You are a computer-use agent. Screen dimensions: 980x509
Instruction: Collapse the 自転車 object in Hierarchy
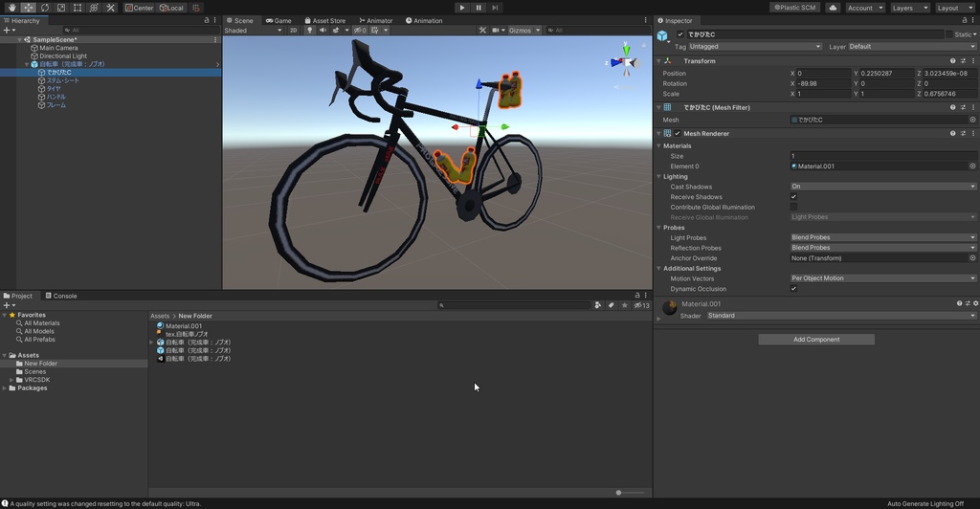tap(27, 64)
